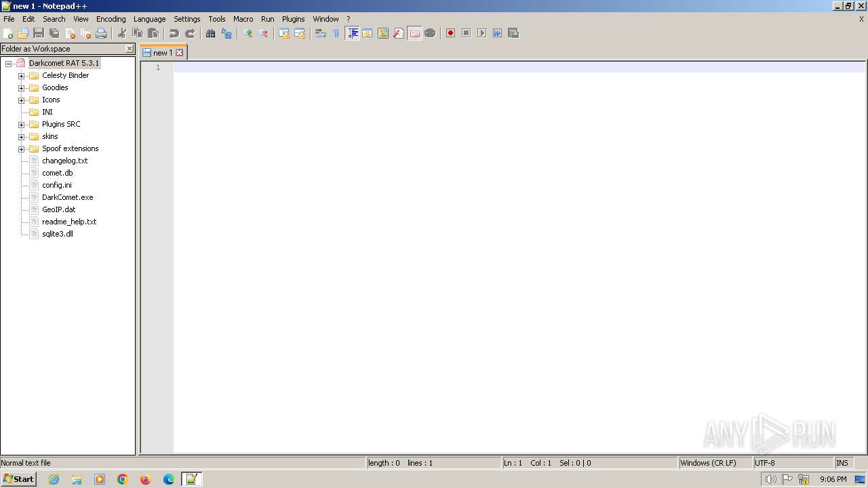Click the macro Playback icon

point(481,33)
